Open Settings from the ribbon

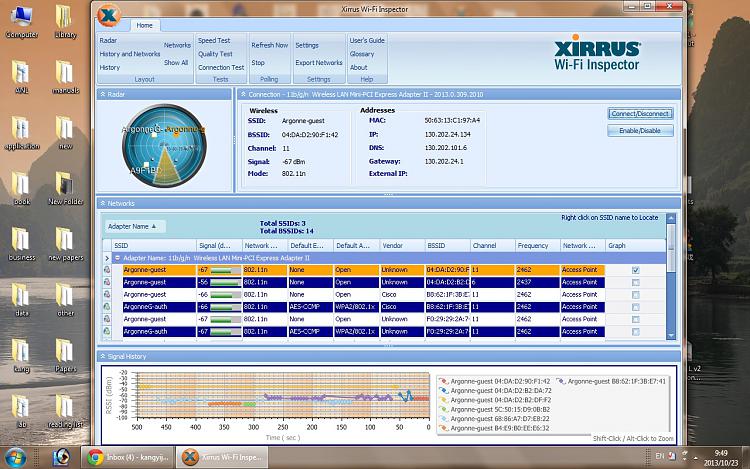tap(307, 45)
